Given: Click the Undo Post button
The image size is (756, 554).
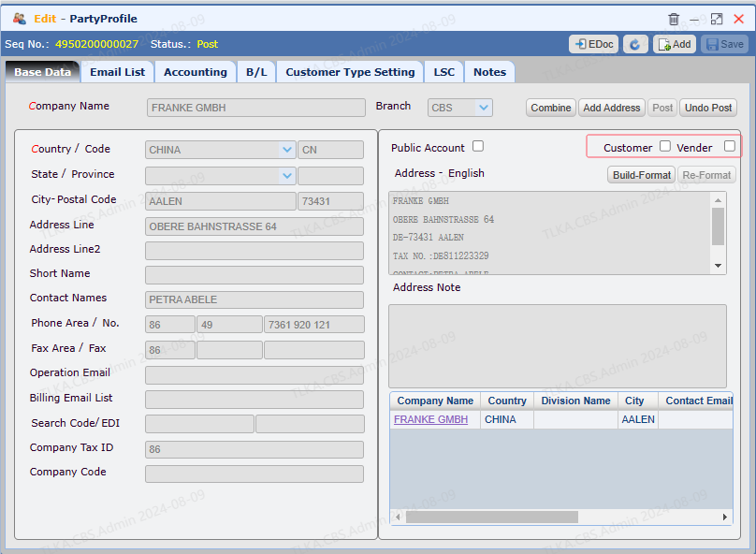Looking at the screenshot, I should coord(707,108).
